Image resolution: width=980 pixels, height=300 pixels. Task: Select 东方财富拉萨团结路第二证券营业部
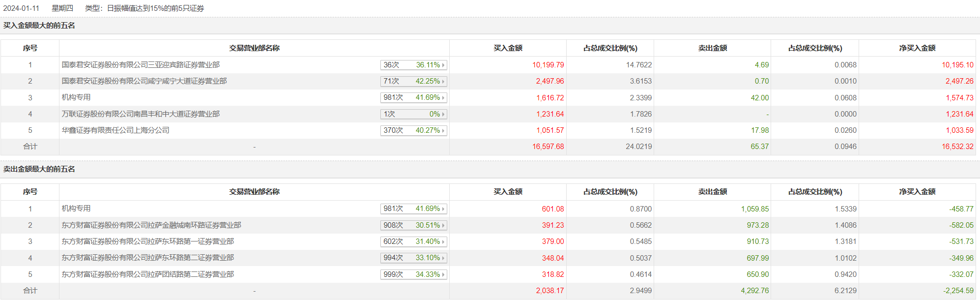point(147,274)
